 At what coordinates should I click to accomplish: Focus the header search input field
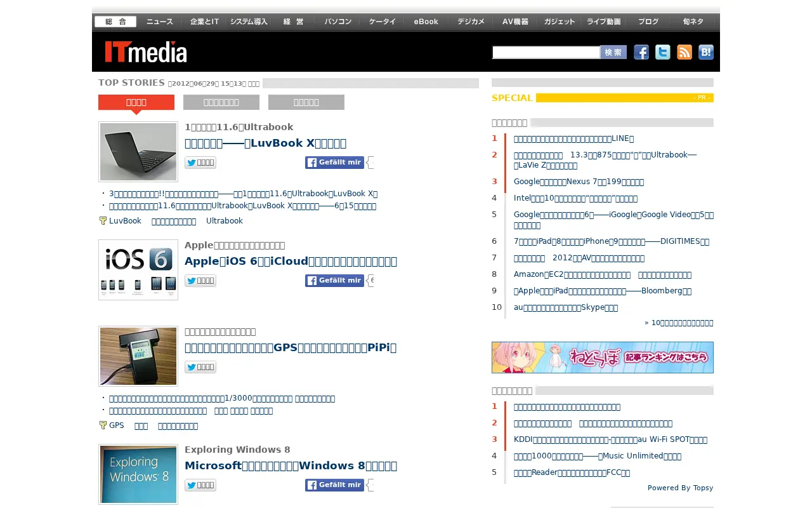coord(546,52)
